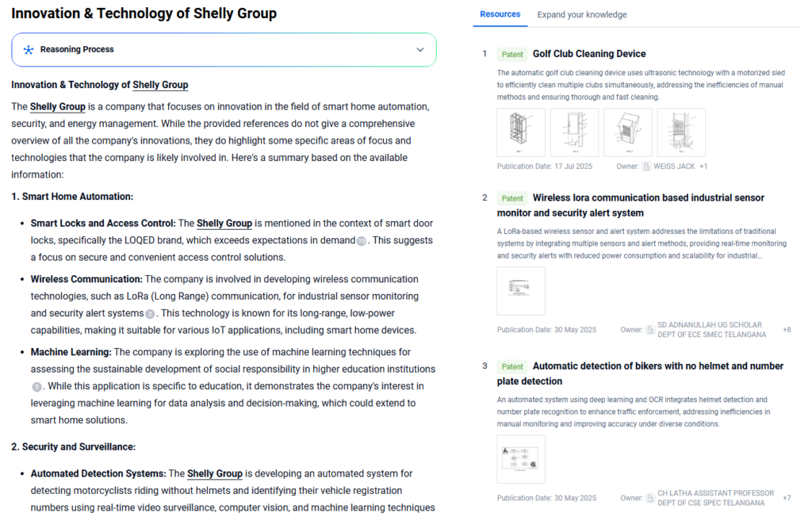Expand the +8 additional owners on LoRa patent
Image resolution: width=812 pixels, height=517 pixels.
pyautogui.click(x=786, y=330)
